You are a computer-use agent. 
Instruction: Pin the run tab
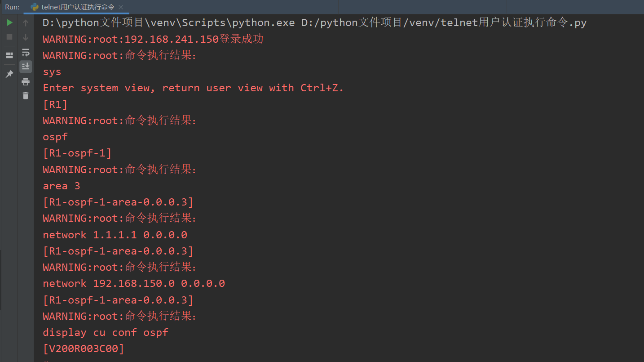[9, 73]
